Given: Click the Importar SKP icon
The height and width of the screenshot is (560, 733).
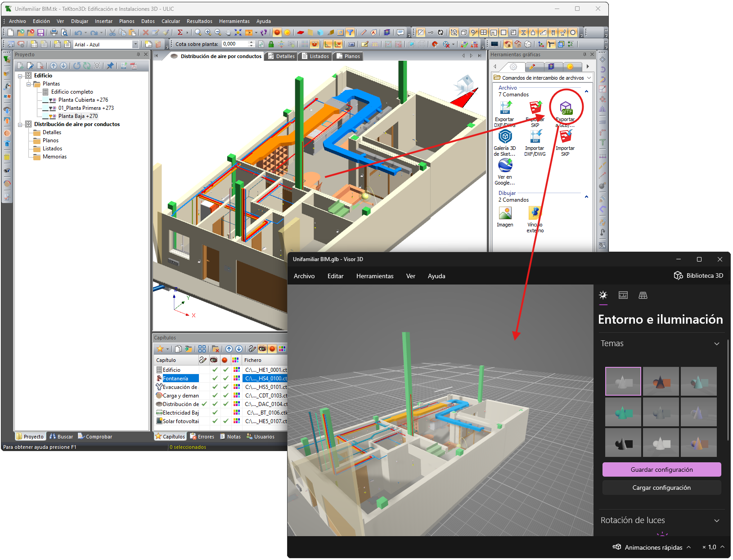Looking at the screenshot, I should click(x=565, y=137).
